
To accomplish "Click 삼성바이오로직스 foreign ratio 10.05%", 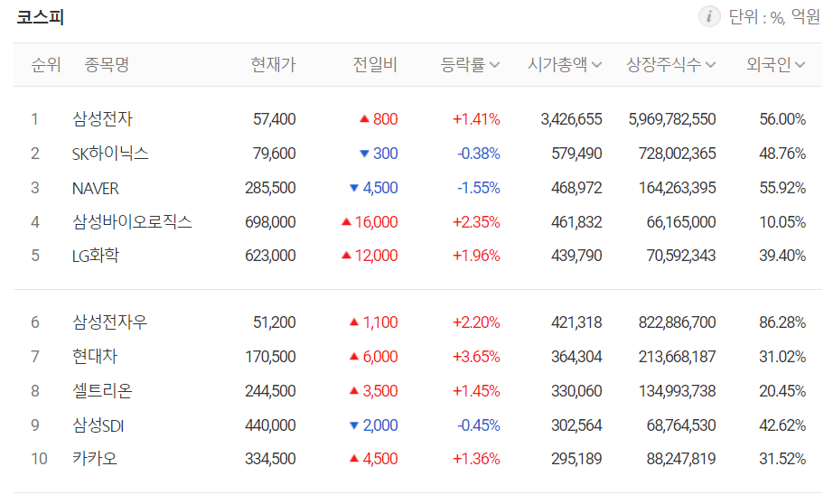I will pos(782,222).
